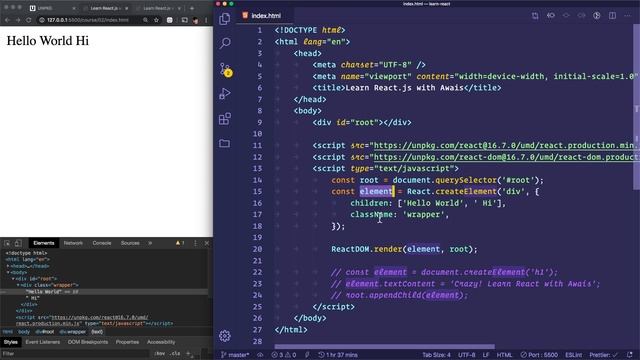Reload the browser page
This screenshot has width=640, height=360.
(x=29, y=20)
